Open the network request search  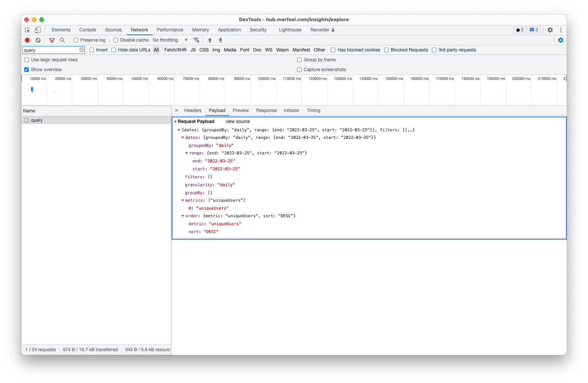(x=62, y=40)
